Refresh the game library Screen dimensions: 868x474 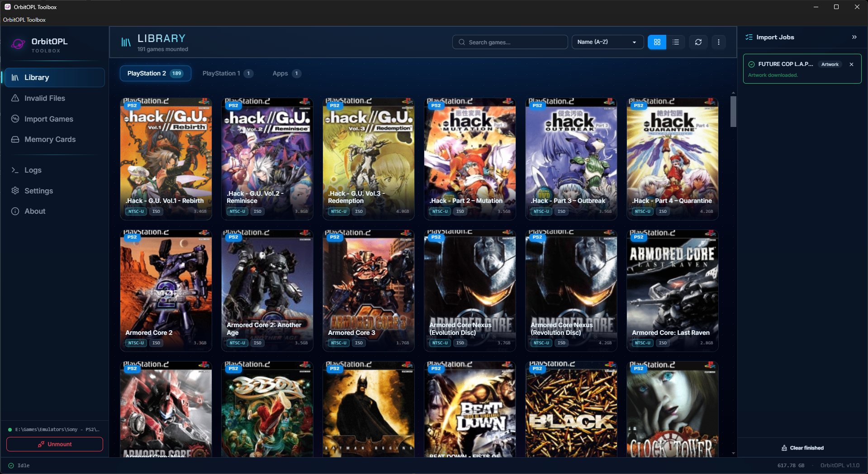[698, 42]
